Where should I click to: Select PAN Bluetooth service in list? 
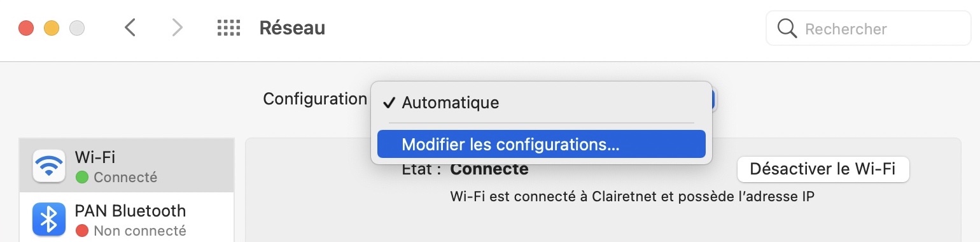pos(127,219)
